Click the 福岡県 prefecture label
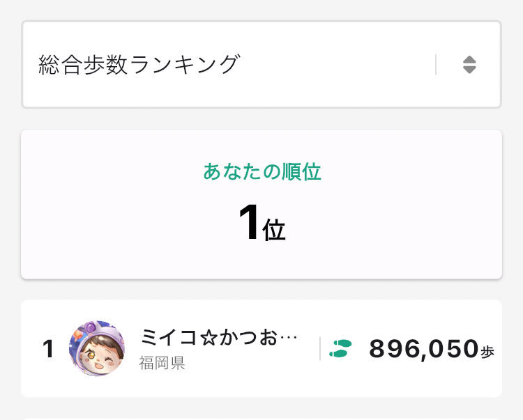Screen dimensions: 523x420 pos(162,364)
